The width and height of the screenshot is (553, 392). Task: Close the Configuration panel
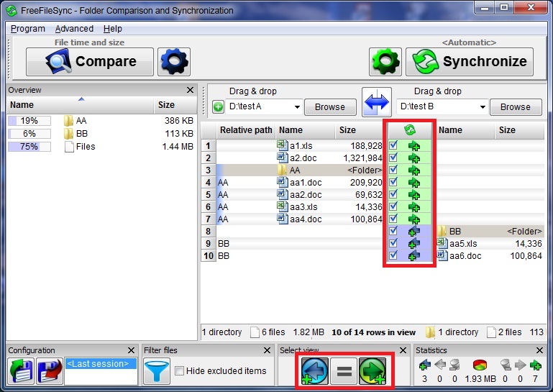(131, 350)
